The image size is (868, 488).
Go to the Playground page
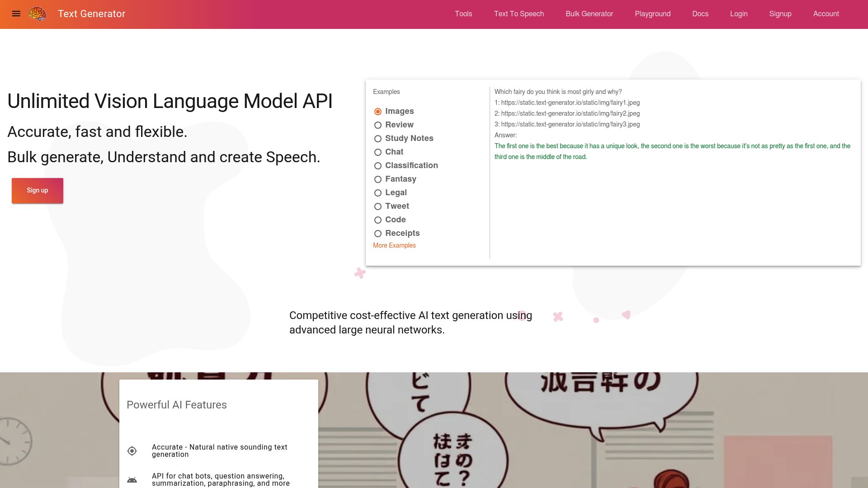tap(652, 14)
